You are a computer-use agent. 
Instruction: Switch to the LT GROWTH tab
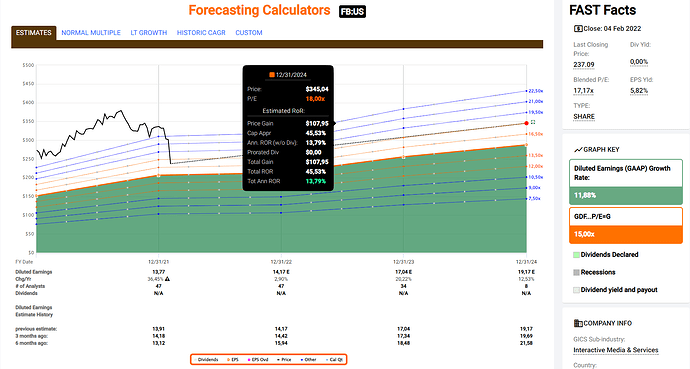pyautogui.click(x=149, y=33)
